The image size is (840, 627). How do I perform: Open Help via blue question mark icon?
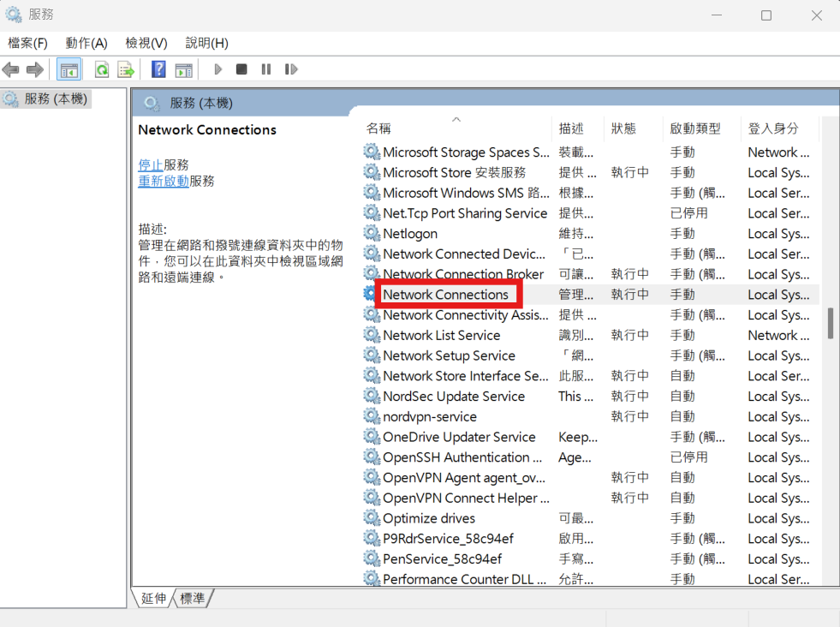pos(158,69)
